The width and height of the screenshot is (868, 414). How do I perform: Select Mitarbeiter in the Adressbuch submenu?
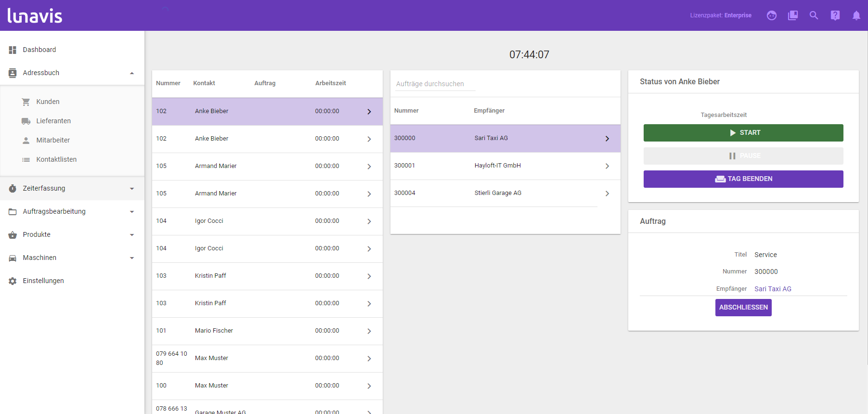pyautogui.click(x=53, y=140)
